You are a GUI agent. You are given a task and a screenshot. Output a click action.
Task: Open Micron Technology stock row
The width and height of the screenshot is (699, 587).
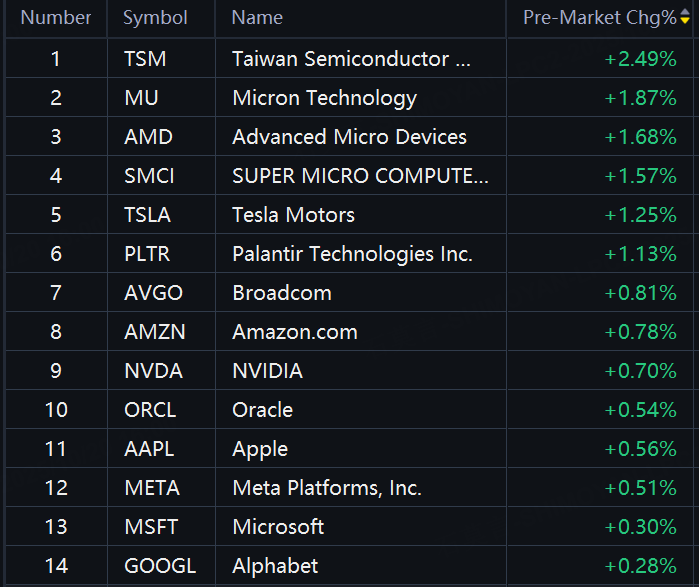(349, 98)
